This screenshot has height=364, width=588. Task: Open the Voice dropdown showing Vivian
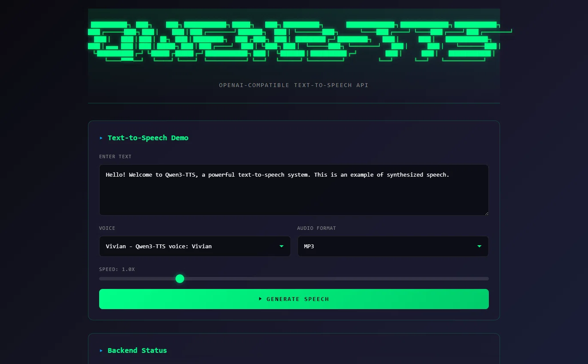tap(195, 247)
